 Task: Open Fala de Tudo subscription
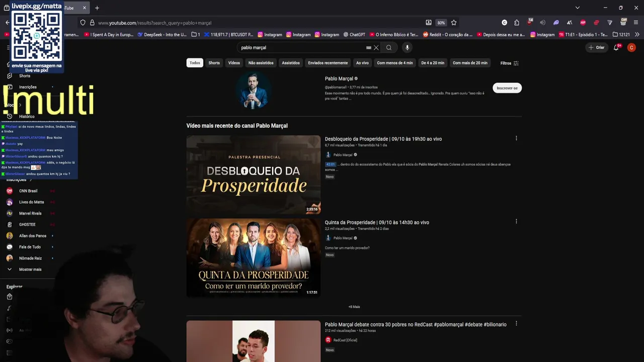pos(30,247)
